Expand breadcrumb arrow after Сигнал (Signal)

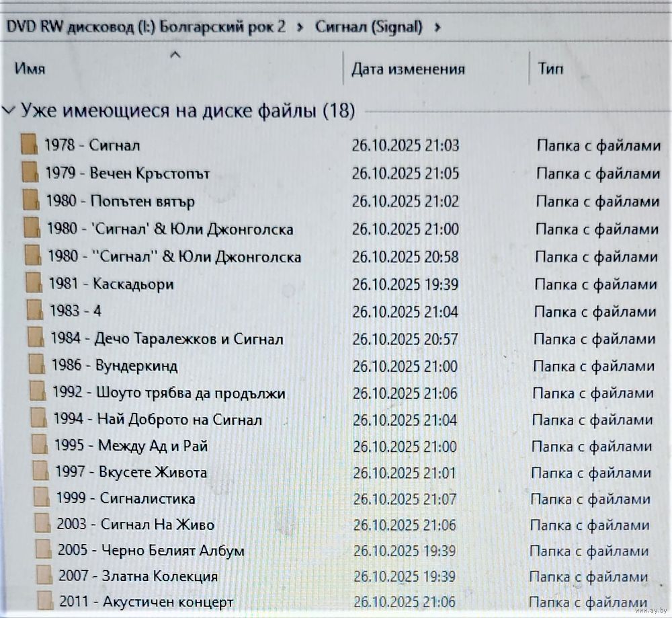click(438, 28)
